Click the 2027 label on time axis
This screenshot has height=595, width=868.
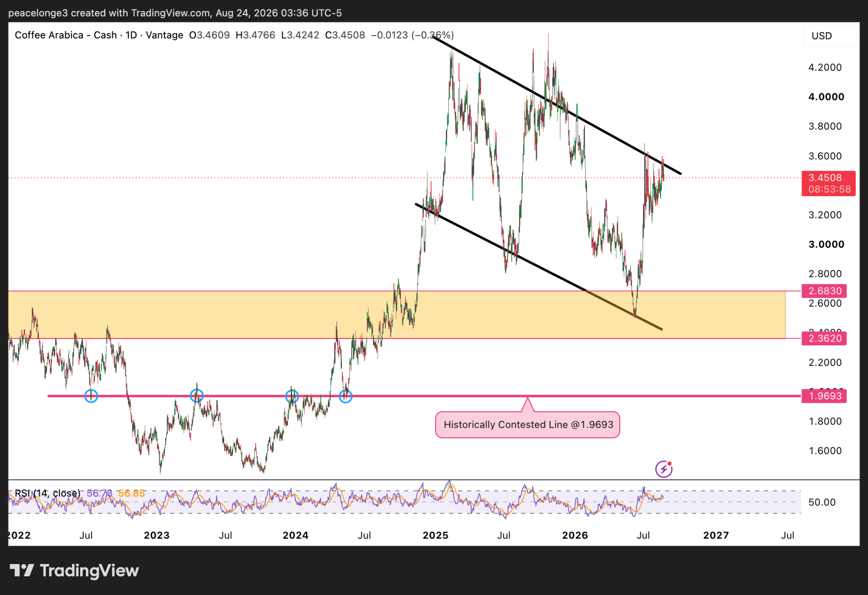pos(716,535)
